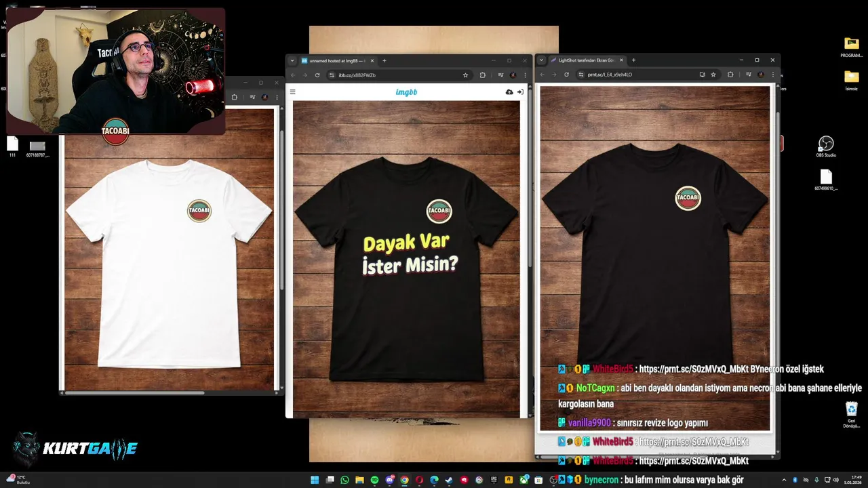Click the 'Dayak Var İster Misin?' shirt image
Viewport: 868px width, 488px height.
pos(407,260)
